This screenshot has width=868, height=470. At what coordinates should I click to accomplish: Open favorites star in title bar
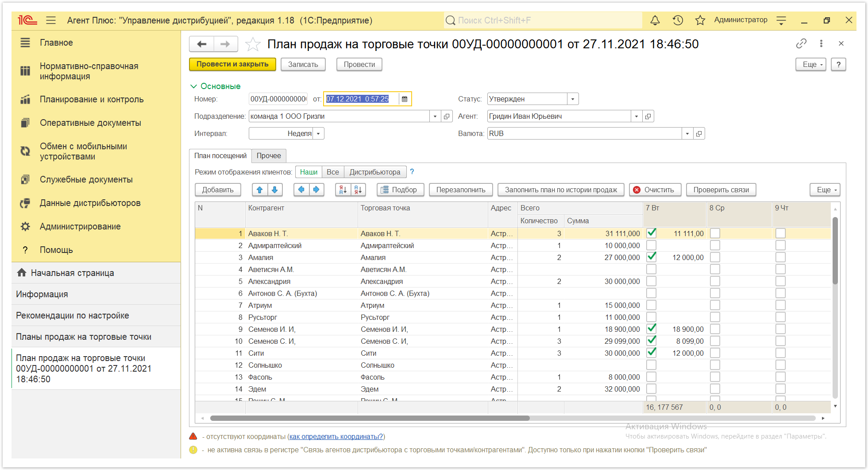click(700, 20)
